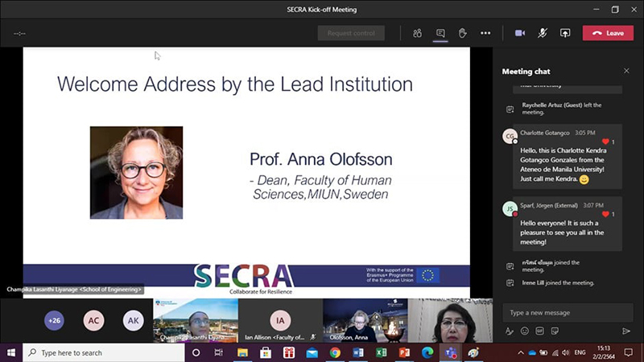
Task: Switch the ENG input language
Action: 580,352
